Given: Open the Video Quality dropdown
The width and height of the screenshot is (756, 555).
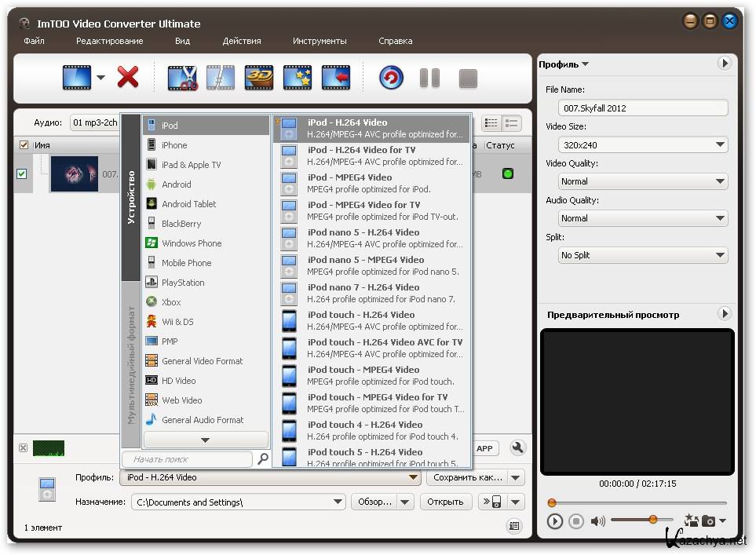Looking at the screenshot, I should tap(644, 181).
